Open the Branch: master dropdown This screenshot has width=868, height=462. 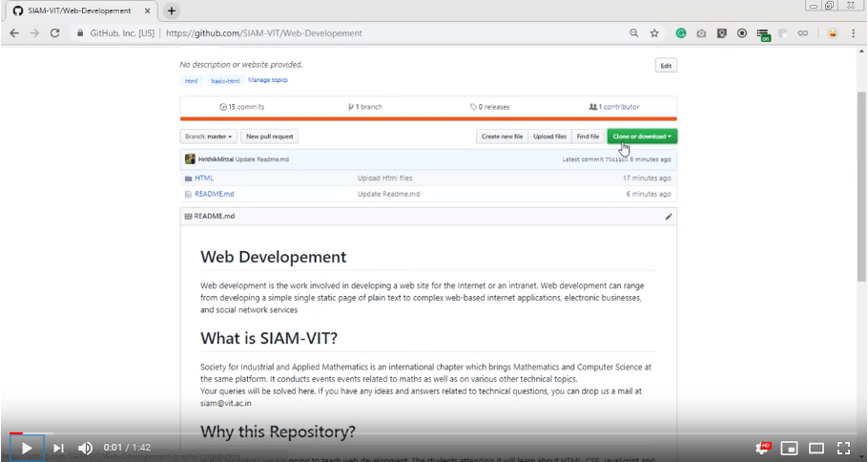pos(209,136)
